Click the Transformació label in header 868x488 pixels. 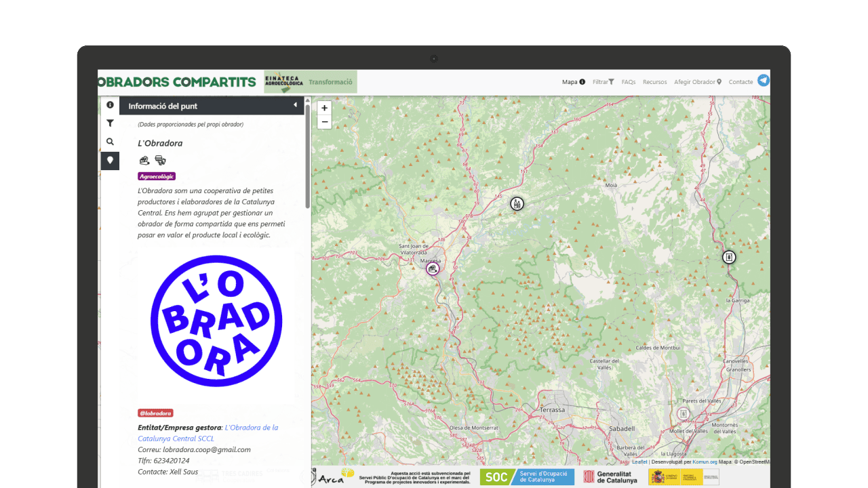(331, 82)
